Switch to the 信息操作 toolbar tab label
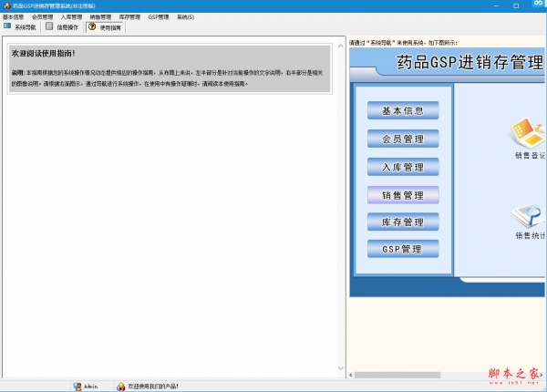This screenshot has height=392, width=547. pyautogui.click(x=67, y=27)
